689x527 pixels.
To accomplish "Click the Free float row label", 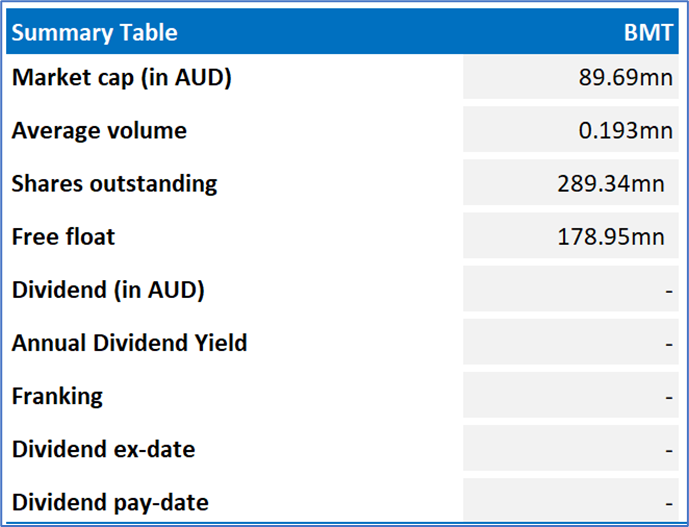I will [x=63, y=236].
